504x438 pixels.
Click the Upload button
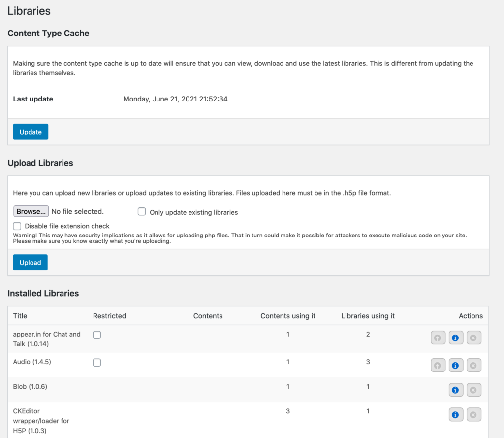click(30, 263)
